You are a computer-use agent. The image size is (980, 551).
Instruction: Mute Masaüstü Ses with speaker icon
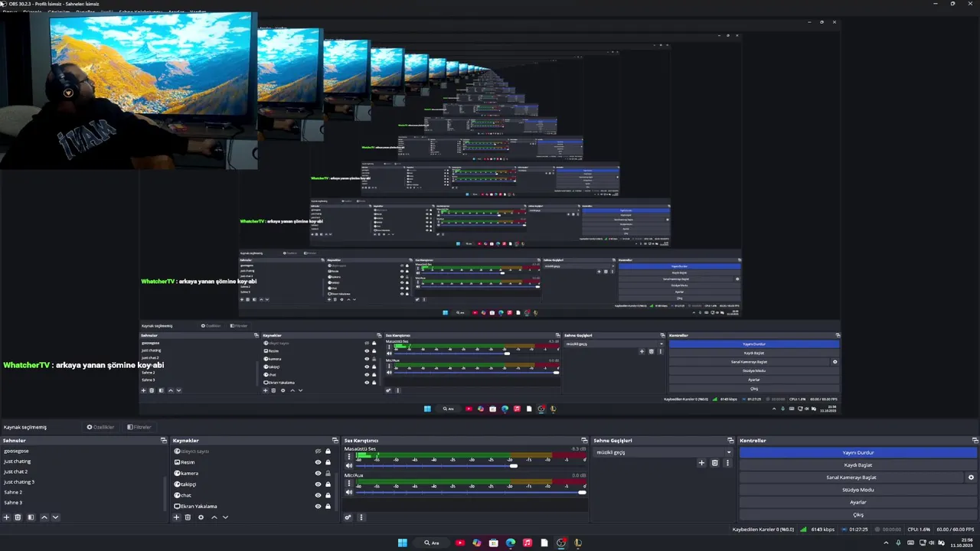(x=349, y=465)
